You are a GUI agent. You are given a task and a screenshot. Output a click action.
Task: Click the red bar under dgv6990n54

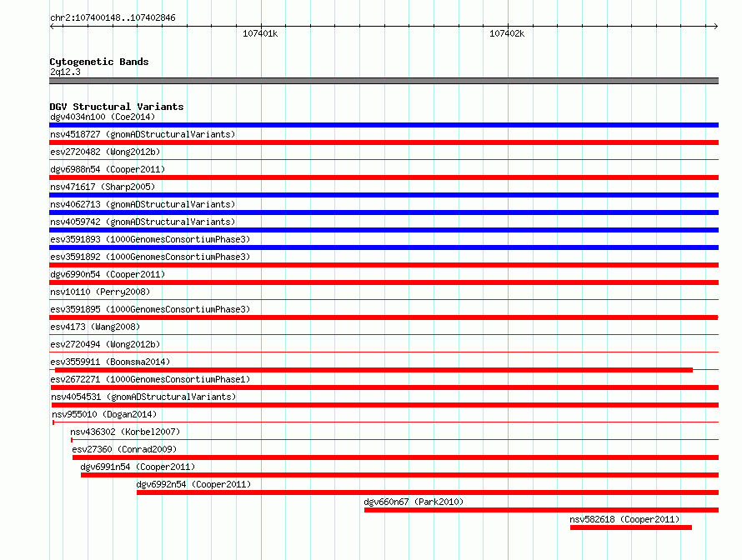click(x=384, y=282)
